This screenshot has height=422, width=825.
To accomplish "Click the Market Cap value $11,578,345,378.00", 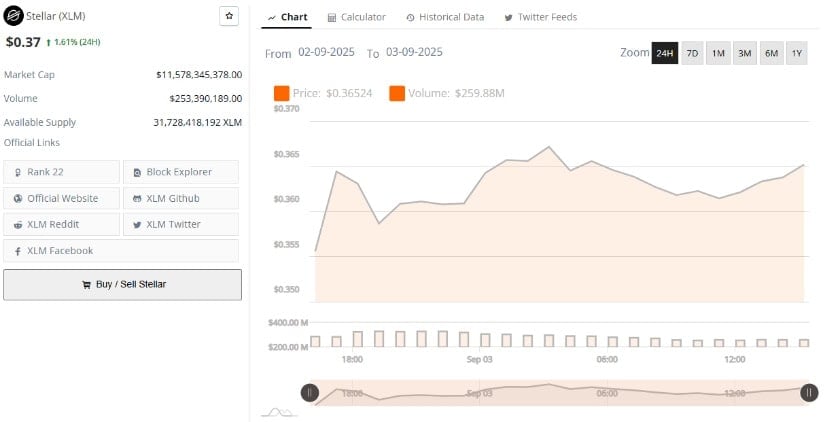I will point(199,75).
